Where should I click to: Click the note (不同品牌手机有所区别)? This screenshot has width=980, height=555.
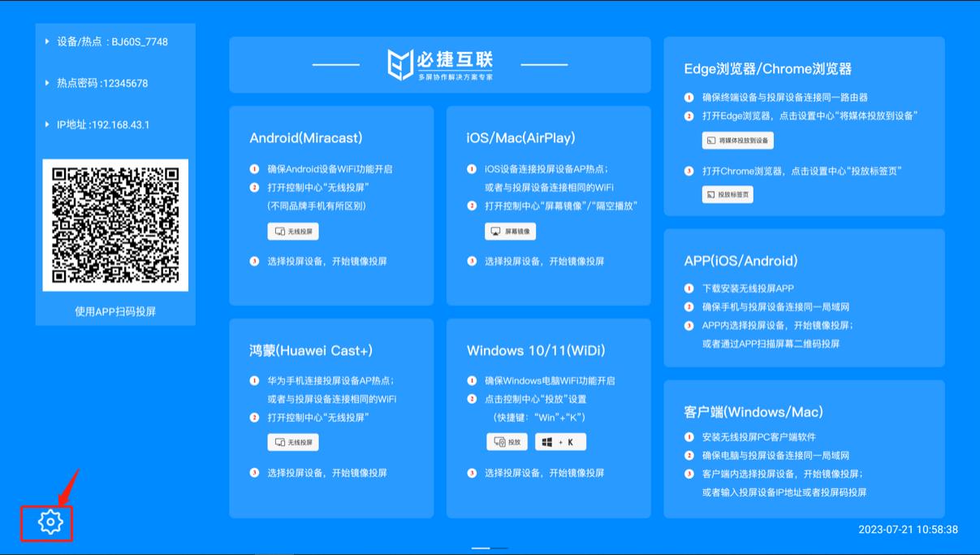tap(317, 206)
